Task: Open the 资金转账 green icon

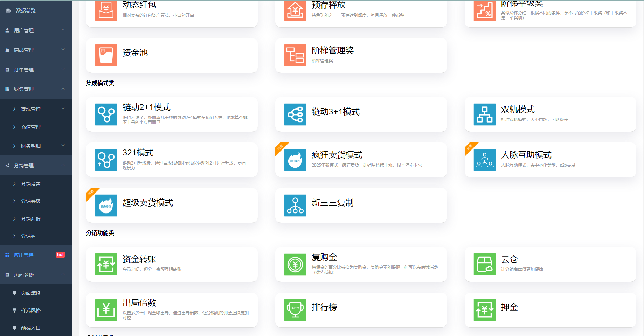Action: 106,264
